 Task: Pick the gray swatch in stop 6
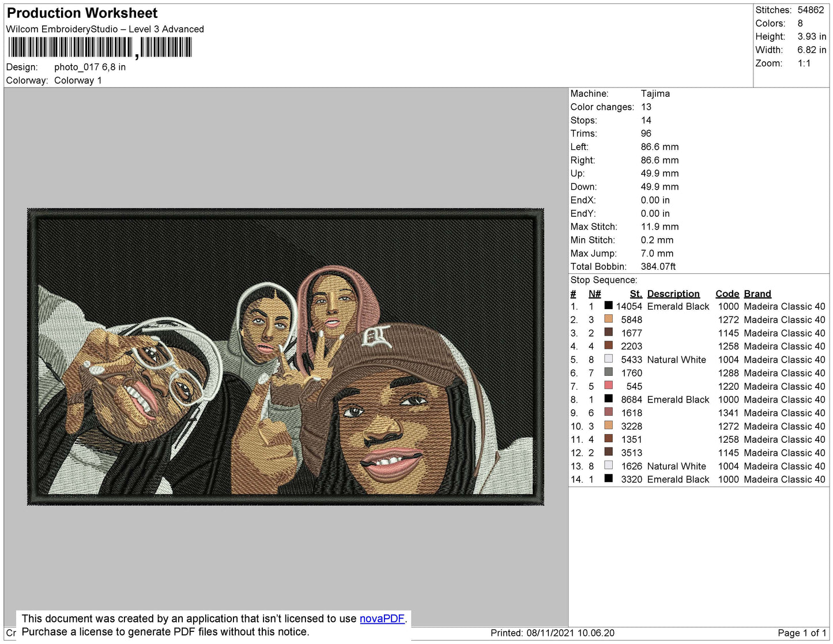[608, 372]
